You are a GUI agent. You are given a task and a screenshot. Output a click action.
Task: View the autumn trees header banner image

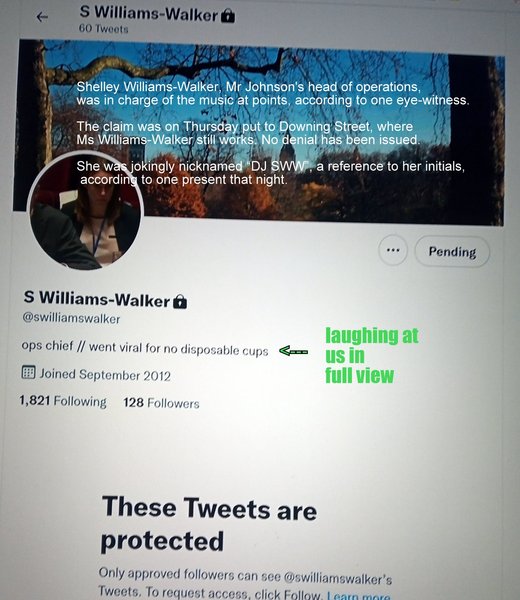coord(260,130)
